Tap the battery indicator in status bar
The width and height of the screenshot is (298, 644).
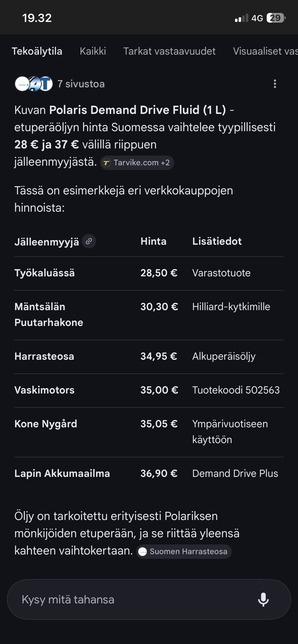click(x=276, y=18)
